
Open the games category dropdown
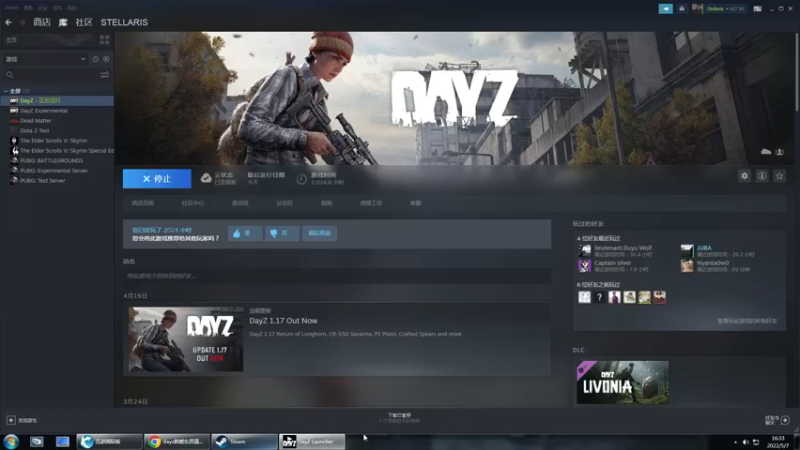coord(46,59)
